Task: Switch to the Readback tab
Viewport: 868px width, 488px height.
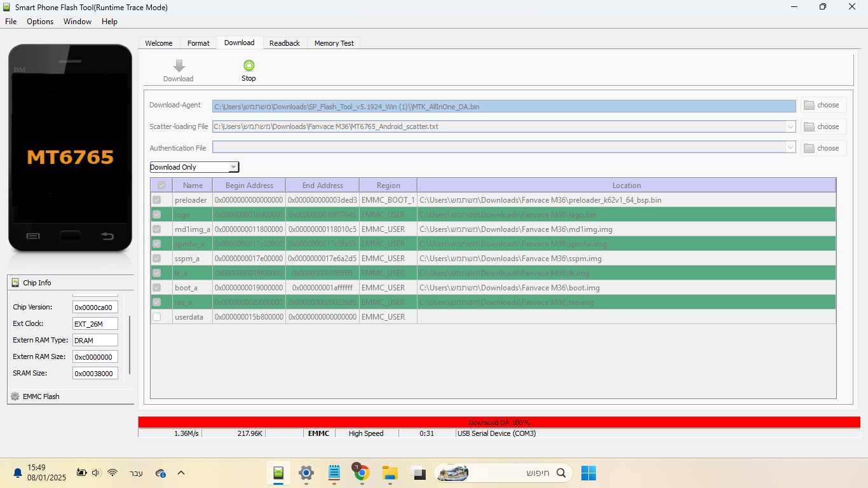Action: (285, 43)
